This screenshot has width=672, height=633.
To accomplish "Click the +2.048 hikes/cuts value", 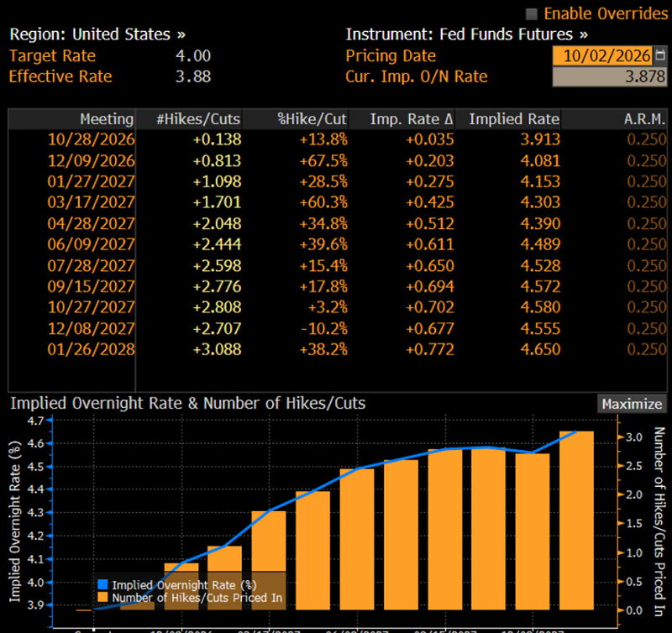I will pyautogui.click(x=217, y=223).
